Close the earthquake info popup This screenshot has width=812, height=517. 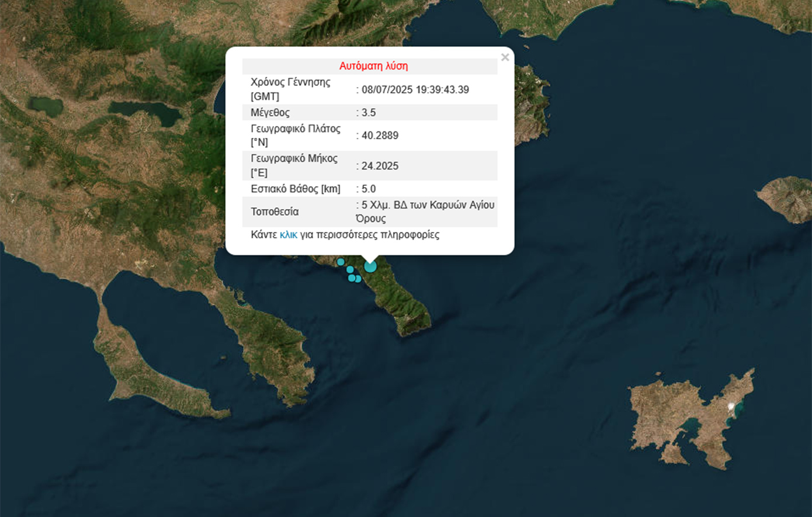coord(505,57)
